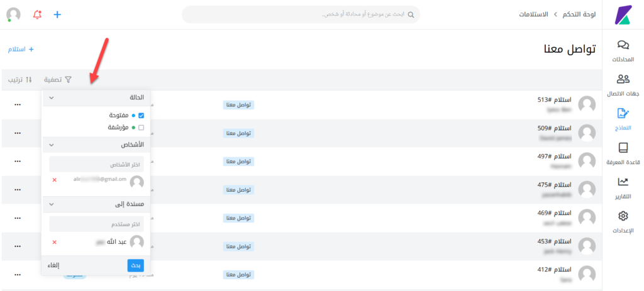Check the مؤرشفة status checkbox

pyautogui.click(x=141, y=128)
